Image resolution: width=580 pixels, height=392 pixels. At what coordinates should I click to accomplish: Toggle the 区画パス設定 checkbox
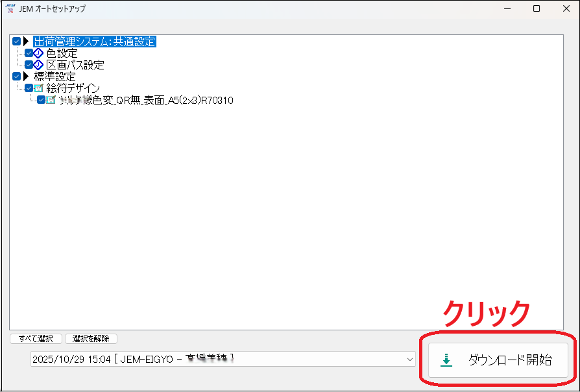pyautogui.click(x=29, y=65)
